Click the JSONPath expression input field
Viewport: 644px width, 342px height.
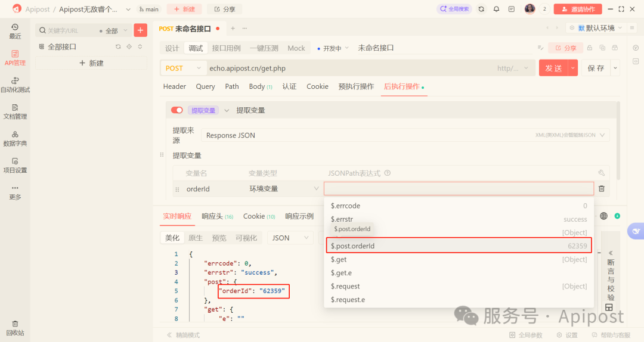pyautogui.click(x=459, y=188)
